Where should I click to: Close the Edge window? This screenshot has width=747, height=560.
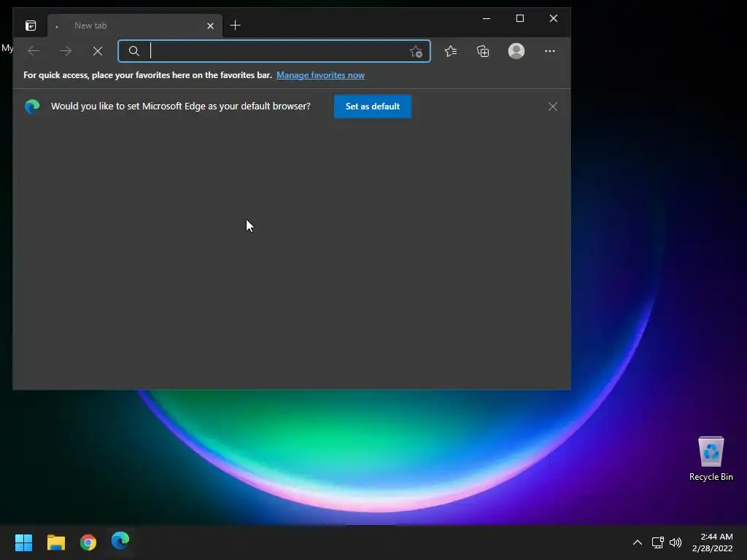pos(553,18)
